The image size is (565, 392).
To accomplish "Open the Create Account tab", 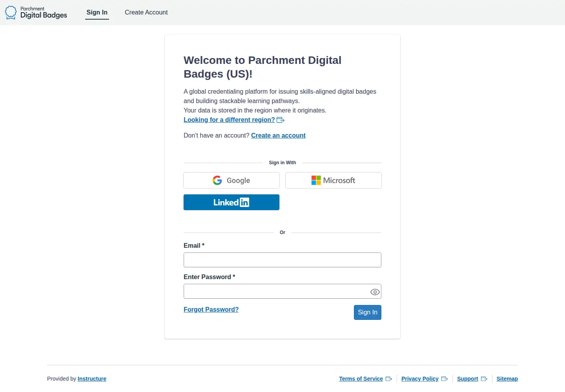I will point(146,13).
